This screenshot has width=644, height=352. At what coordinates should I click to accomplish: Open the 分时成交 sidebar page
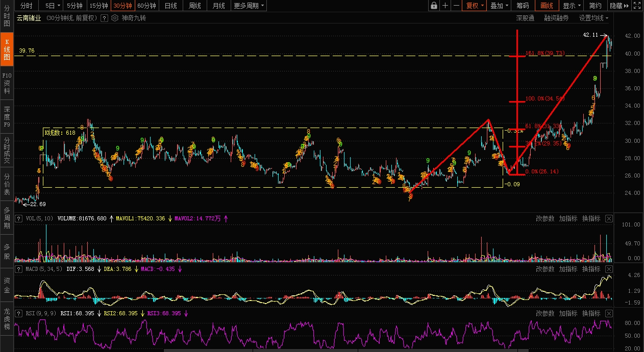tap(7, 150)
